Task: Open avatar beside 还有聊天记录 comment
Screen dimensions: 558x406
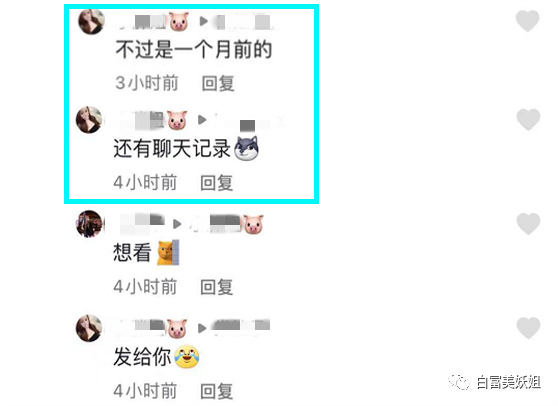Action: point(89,120)
